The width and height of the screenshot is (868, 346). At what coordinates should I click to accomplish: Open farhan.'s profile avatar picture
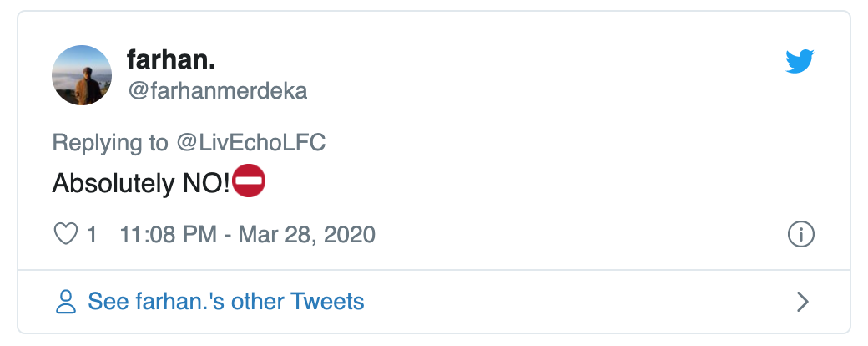click(x=82, y=75)
